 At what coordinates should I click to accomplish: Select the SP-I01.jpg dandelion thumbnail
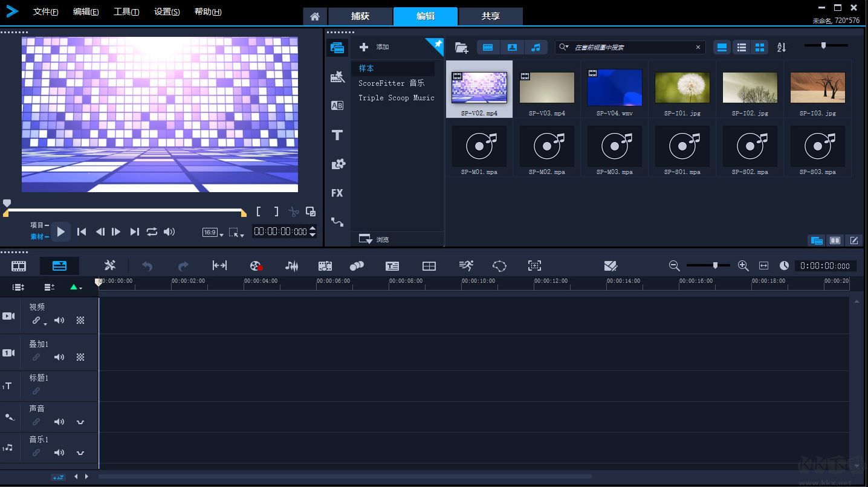pyautogui.click(x=682, y=88)
